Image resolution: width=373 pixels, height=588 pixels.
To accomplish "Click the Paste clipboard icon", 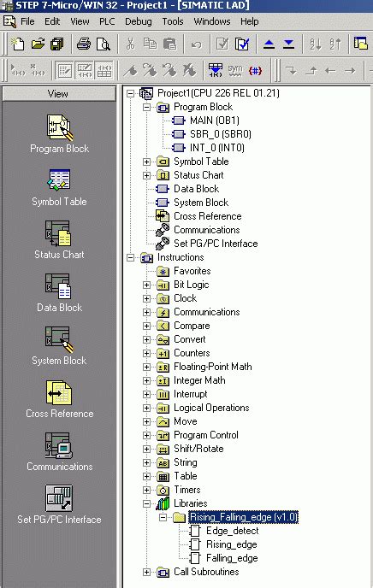I will [x=169, y=44].
